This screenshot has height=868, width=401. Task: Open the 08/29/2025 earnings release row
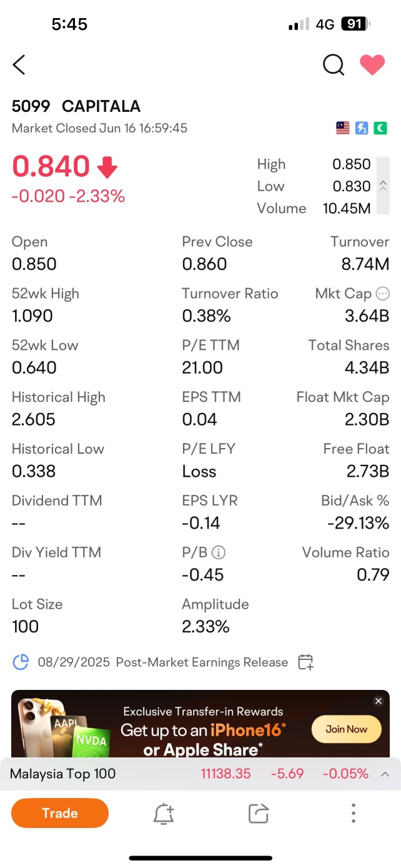[x=163, y=662]
